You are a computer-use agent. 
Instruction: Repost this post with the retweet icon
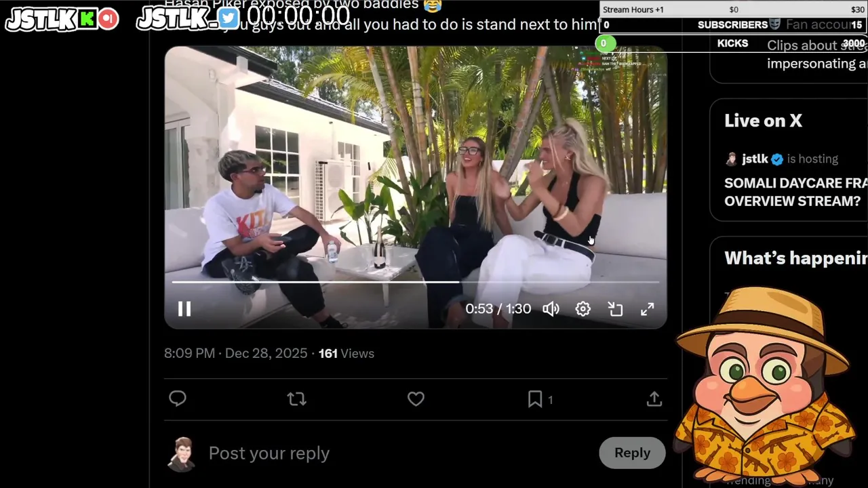[x=297, y=399]
